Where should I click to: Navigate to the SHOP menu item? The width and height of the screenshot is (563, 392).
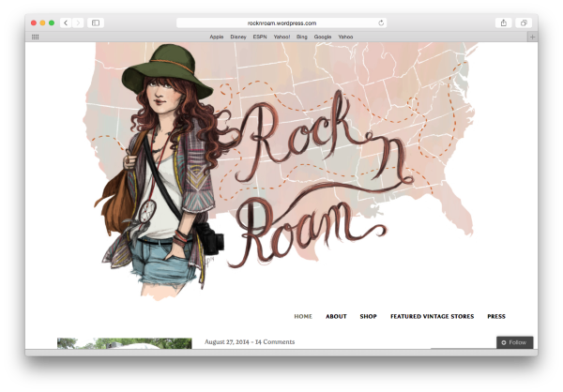click(368, 316)
